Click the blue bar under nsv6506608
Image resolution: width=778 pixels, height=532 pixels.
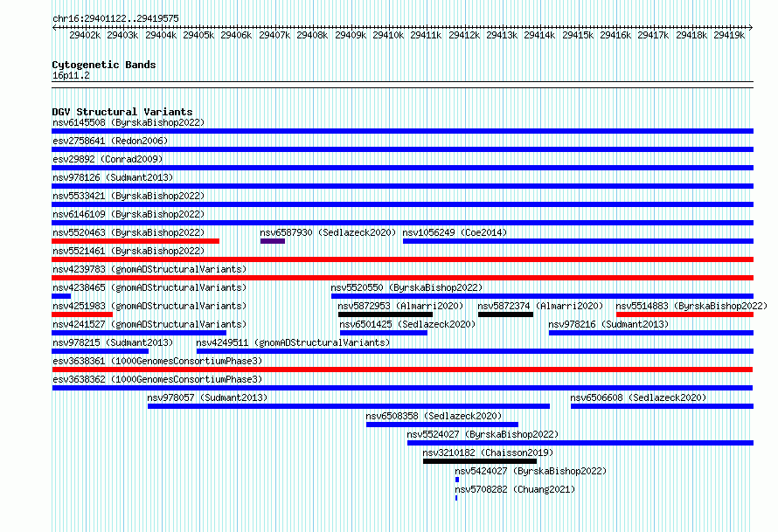(662, 406)
